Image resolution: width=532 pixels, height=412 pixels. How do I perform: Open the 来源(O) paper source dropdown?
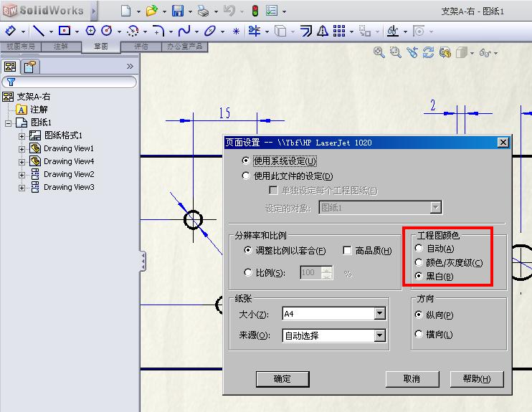tap(380, 336)
